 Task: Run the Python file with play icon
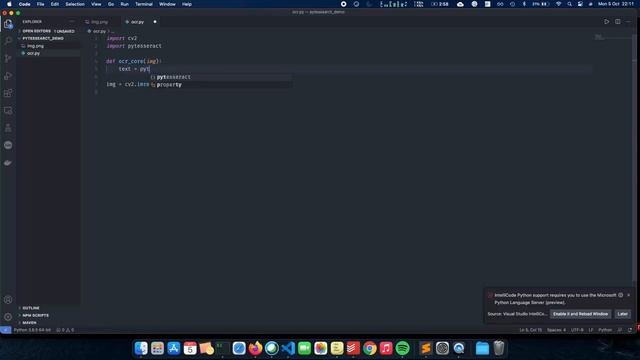coord(607,22)
